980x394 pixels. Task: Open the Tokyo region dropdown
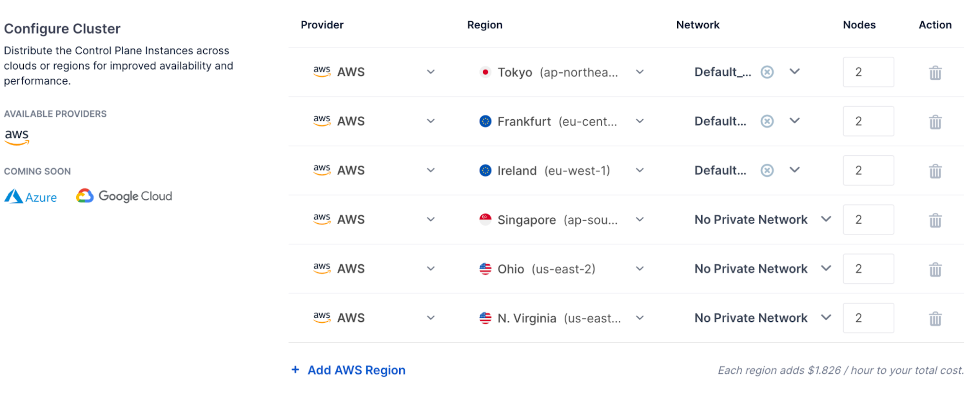click(x=639, y=72)
